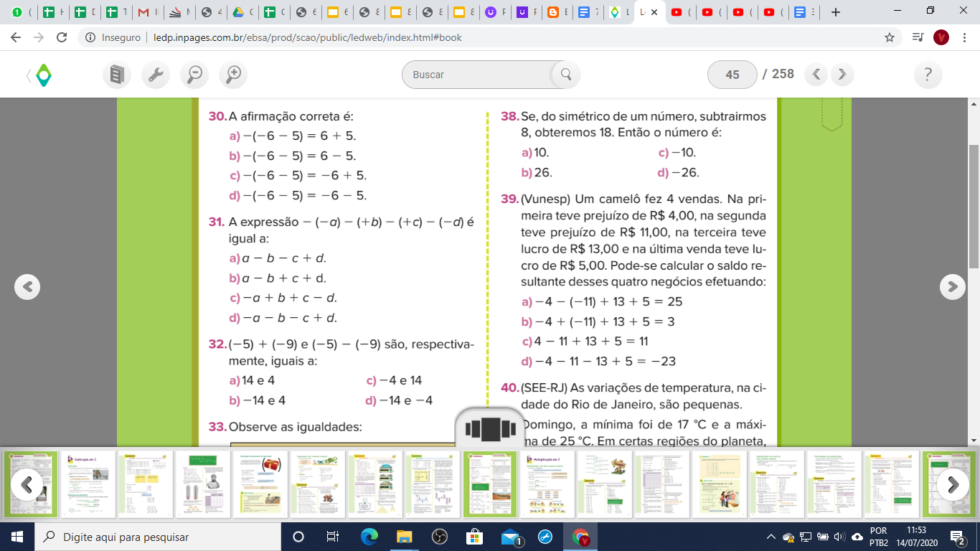This screenshot has width=980, height=551.
Task: Go to previous page in toolbar
Action: click(x=816, y=74)
